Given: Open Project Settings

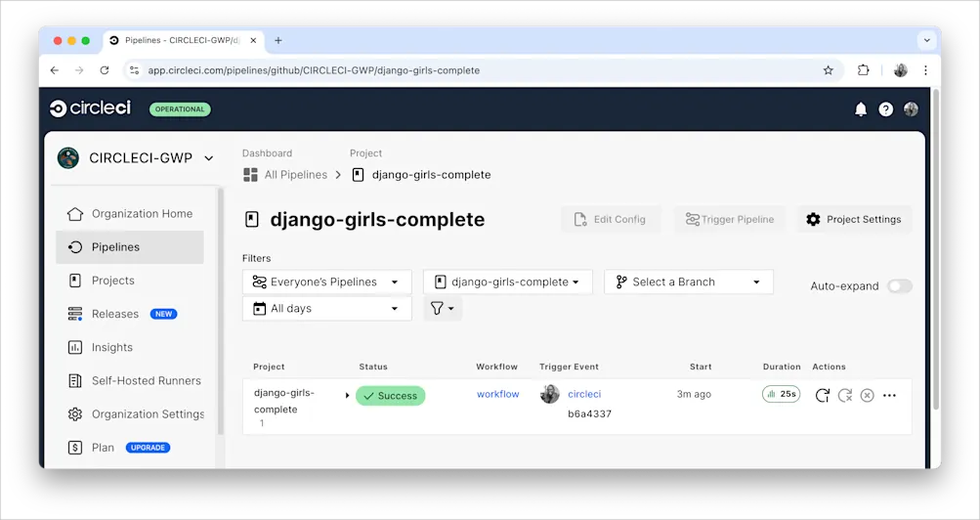Looking at the screenshot, I should click(x=854, y=219).
